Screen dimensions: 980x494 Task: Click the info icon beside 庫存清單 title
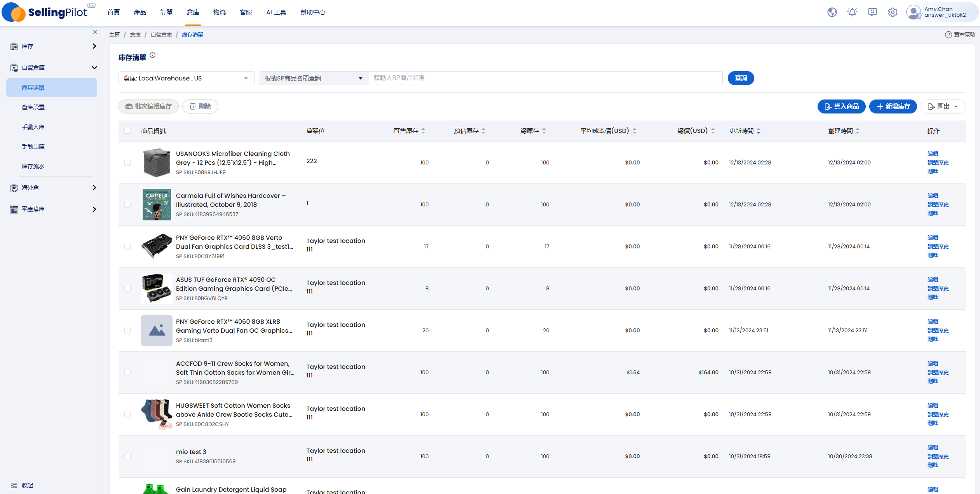coord(153,55)
